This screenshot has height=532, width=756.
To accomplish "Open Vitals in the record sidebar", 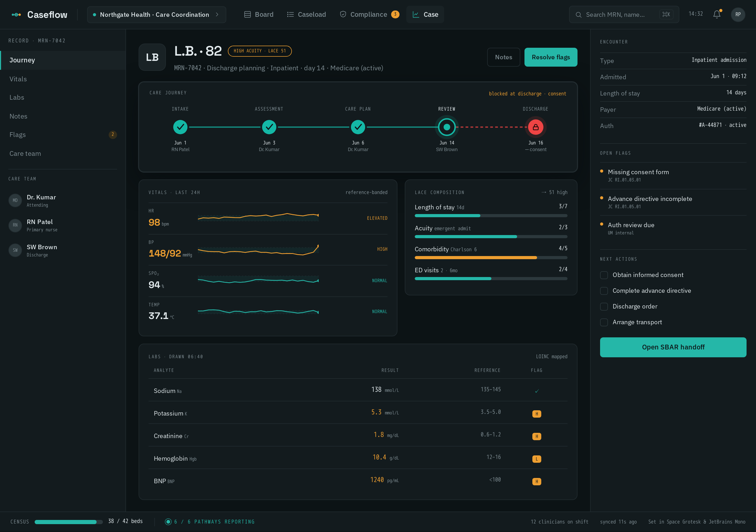I will [63, 79].
